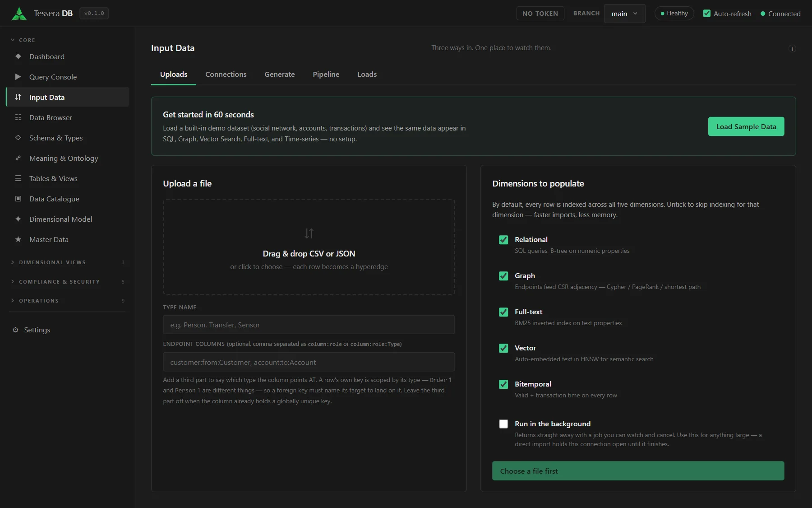The height and width of the screenshot is (508, 812).
Task: Click the Drag & drop CSV or JSON zone
Action: 309,247
